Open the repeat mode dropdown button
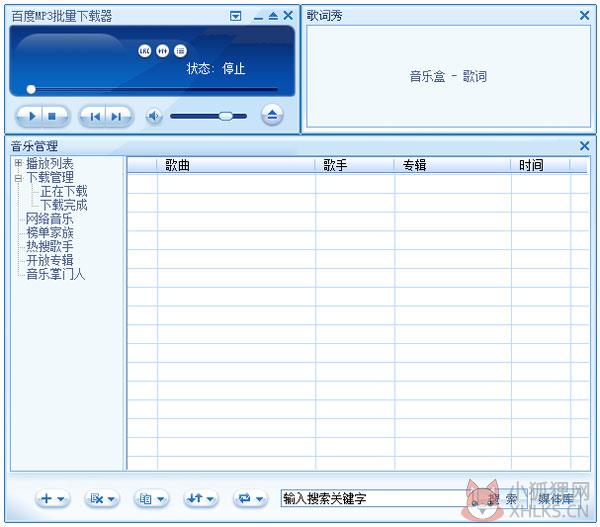Screen dimensions: 600x527 pos(250,499)
